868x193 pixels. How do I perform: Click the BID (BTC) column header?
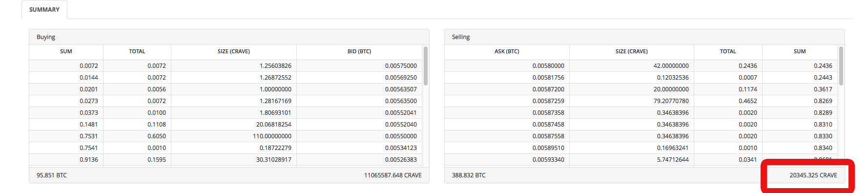tap(359, 51)
